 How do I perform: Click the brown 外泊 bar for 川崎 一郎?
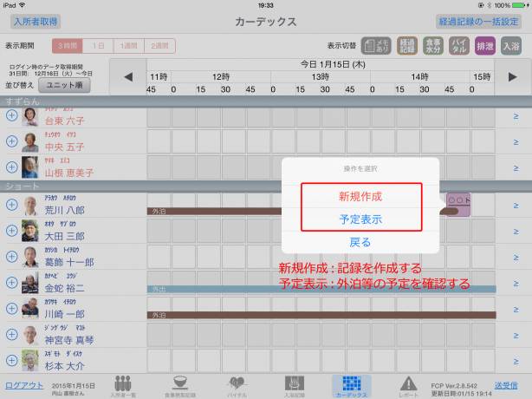[321, 315]
